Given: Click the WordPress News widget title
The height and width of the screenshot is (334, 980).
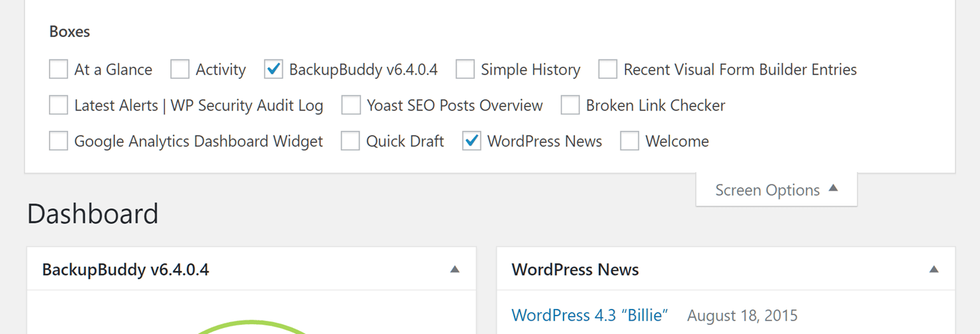Looking at the screenshot, I should (x=575, y=269).
